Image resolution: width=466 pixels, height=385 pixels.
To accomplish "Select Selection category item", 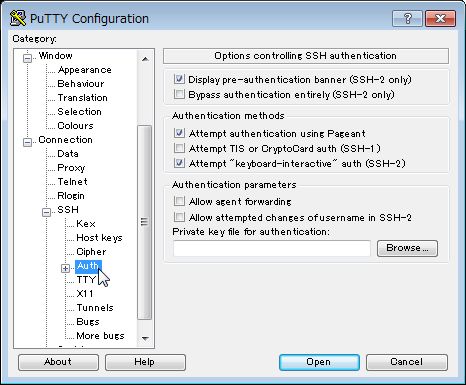I will (x=79, y=112).
